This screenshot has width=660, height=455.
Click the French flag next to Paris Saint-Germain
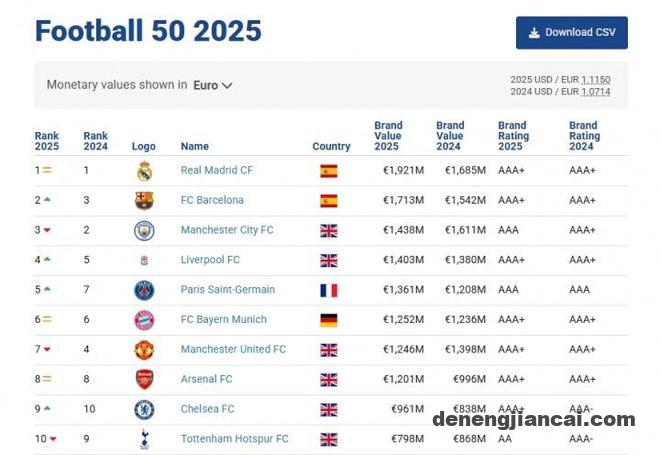(329, 290)
